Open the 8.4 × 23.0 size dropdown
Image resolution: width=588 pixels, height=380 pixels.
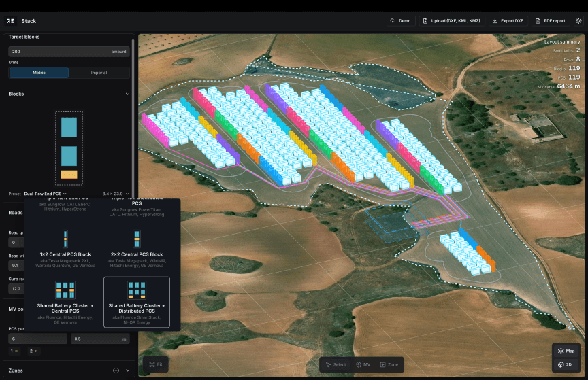click(x=116, y=194)
